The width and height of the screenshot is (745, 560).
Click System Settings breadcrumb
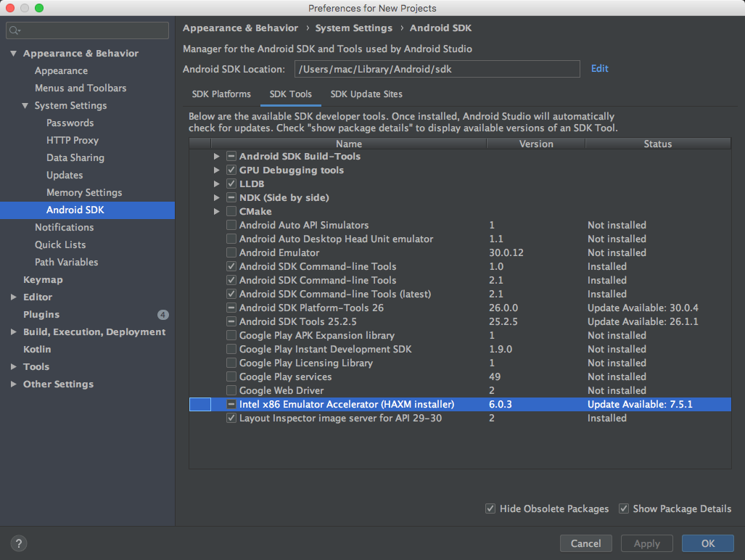[x=353, y=28]
